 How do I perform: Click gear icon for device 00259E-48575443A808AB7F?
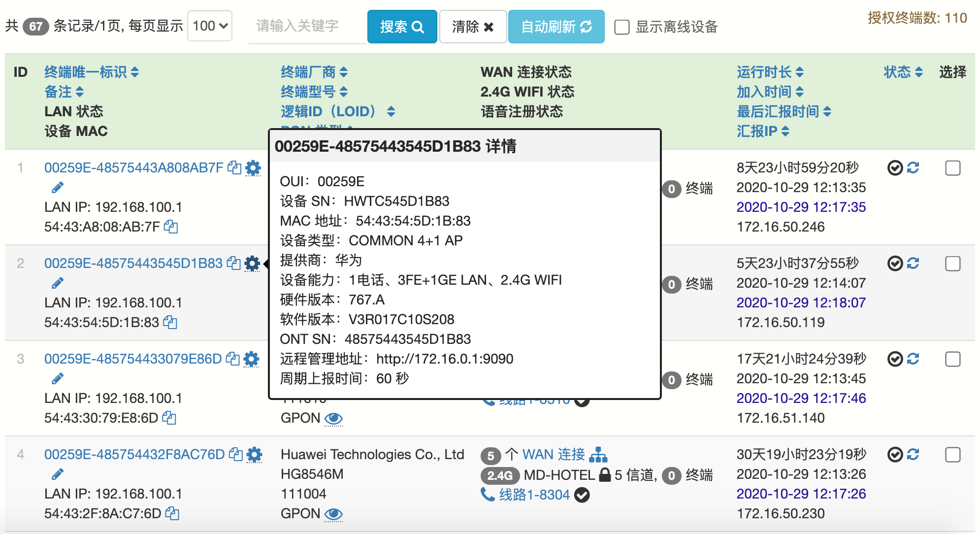(253, 168)
